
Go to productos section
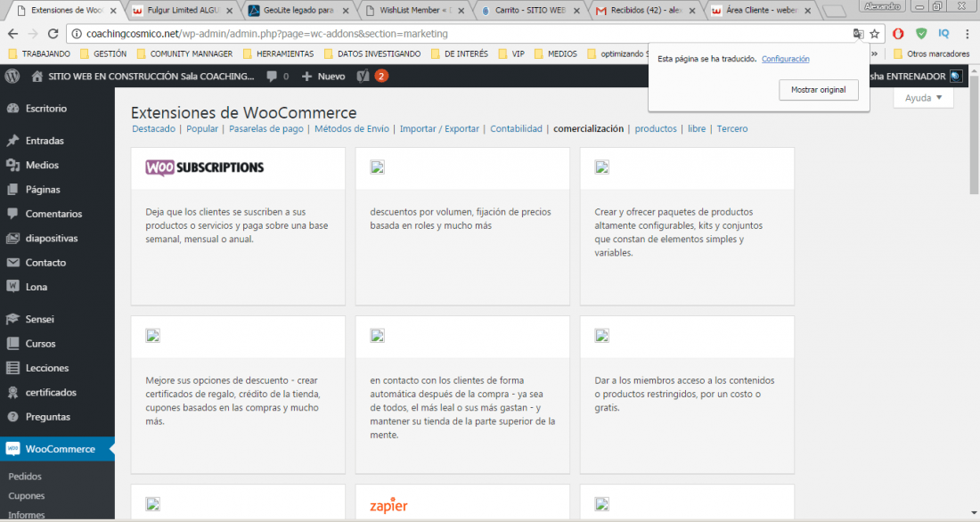656,129
